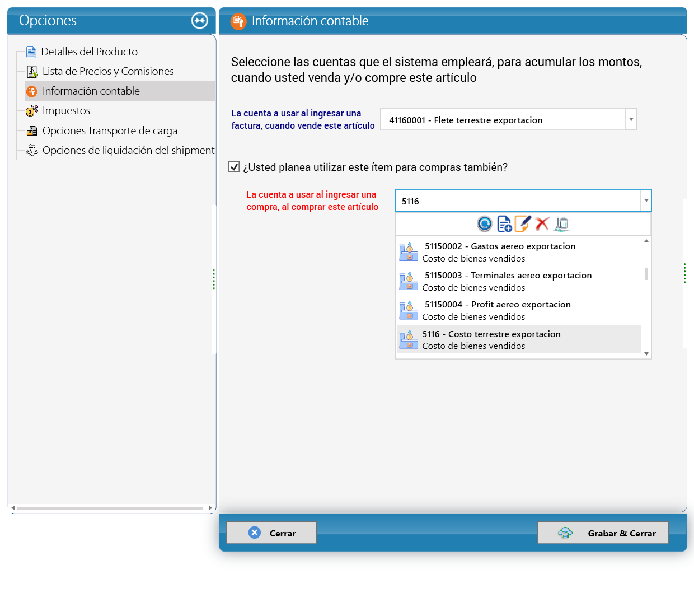Open the sales invoice account dropdown arrow
Image resolution: width=694 pixels, height=616 pixels.
pos(631,119)
